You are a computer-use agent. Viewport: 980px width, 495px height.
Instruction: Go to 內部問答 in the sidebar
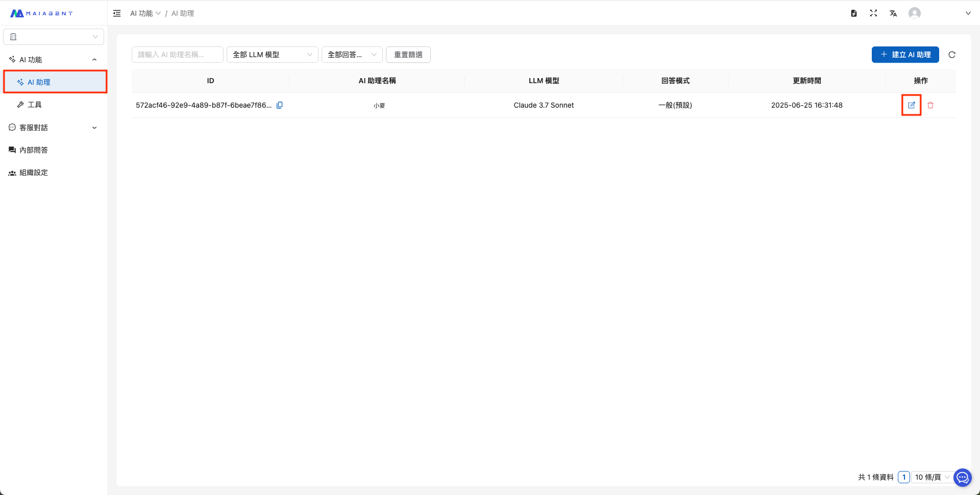click(34, 150)
